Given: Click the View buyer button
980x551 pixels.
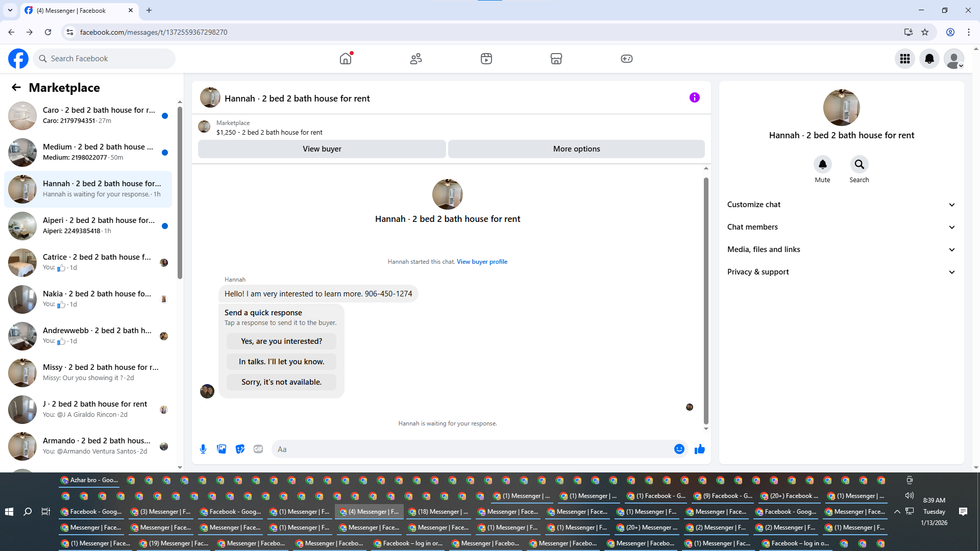Looking at the screenshot, I should (x=322, y=149).
